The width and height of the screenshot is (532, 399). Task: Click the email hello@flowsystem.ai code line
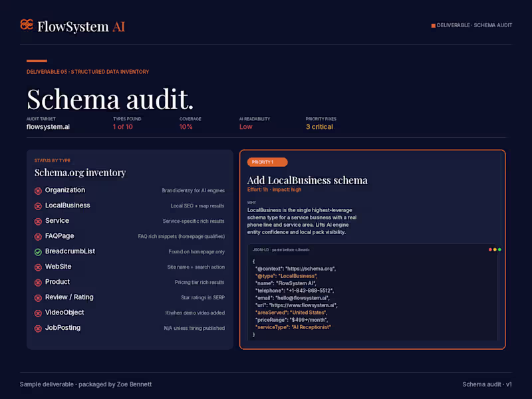click(292, 298)
